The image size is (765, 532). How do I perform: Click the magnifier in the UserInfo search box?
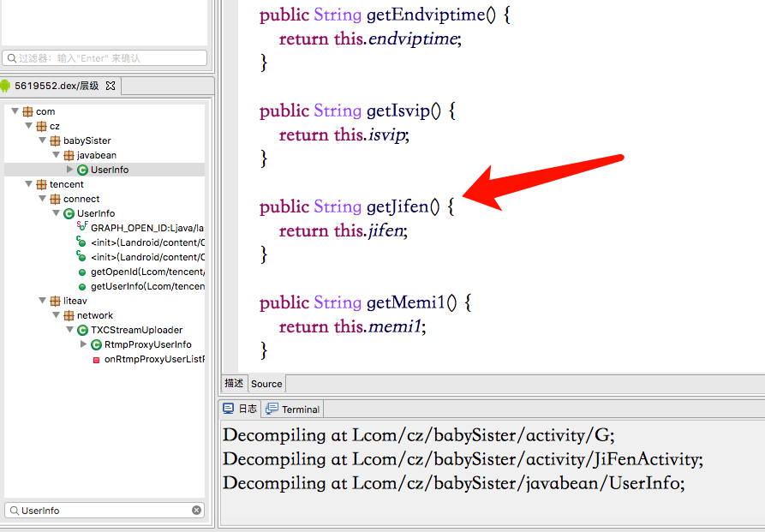pyautogui.click(x=15, y=511)
